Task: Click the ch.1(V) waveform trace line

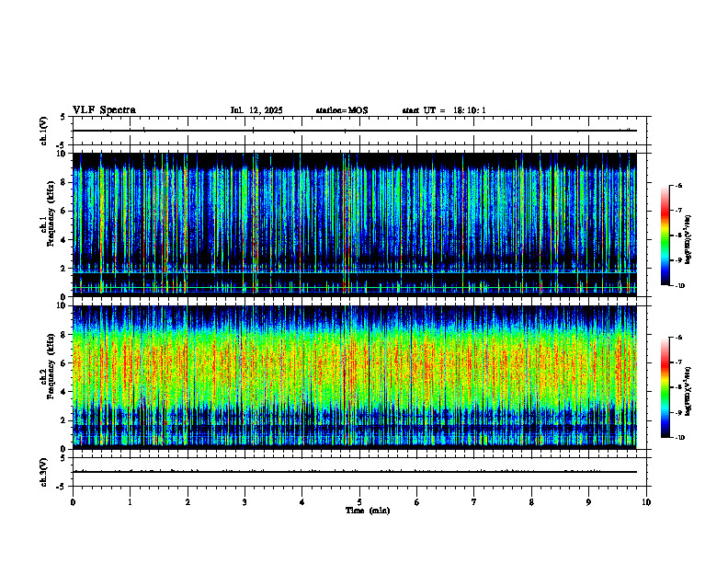Action: point(355,131)
